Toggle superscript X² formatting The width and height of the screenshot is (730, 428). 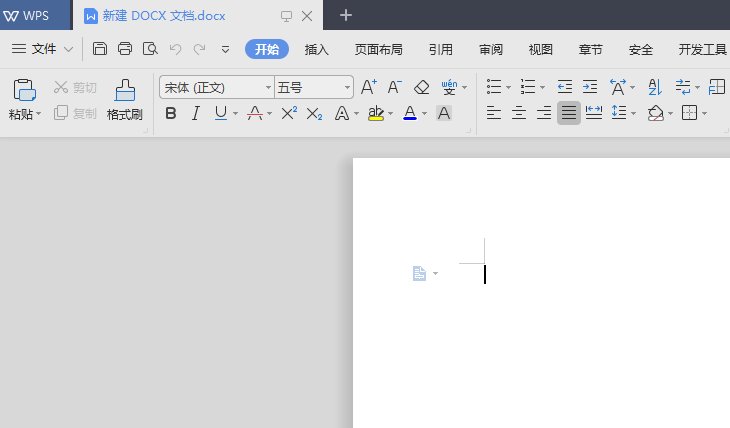tap(289, 113)
